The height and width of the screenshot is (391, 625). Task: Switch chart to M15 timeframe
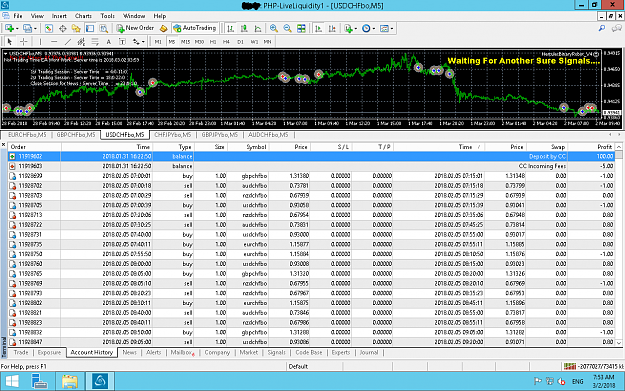(x=185, y=41)
